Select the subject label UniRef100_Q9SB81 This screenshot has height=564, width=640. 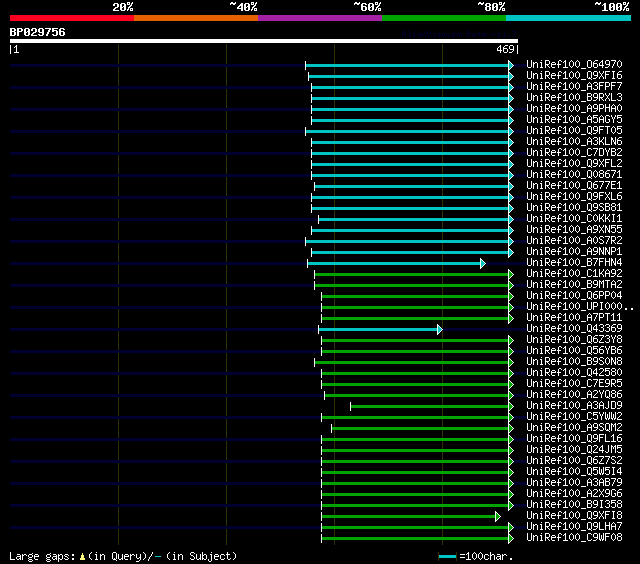pos(574,208)
